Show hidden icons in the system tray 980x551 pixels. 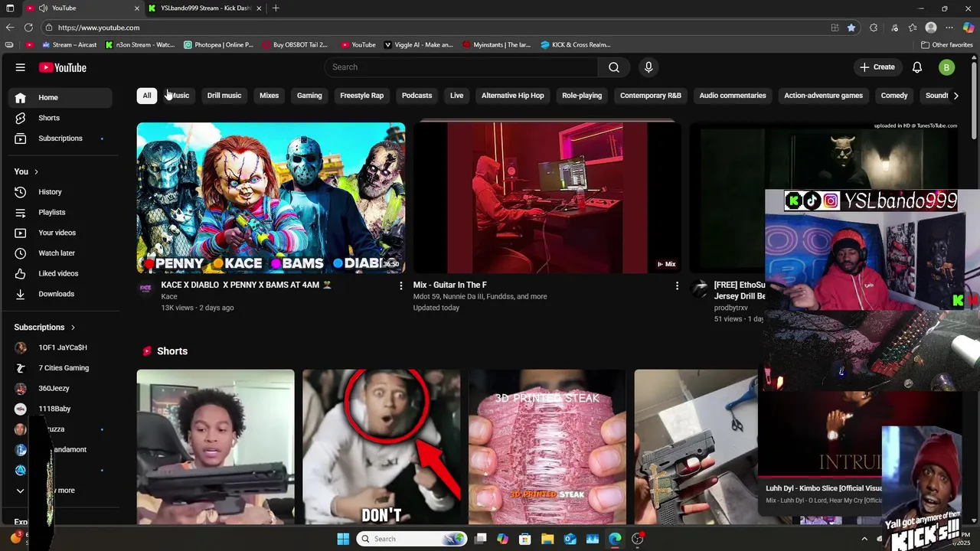click(x=864, y=539)
